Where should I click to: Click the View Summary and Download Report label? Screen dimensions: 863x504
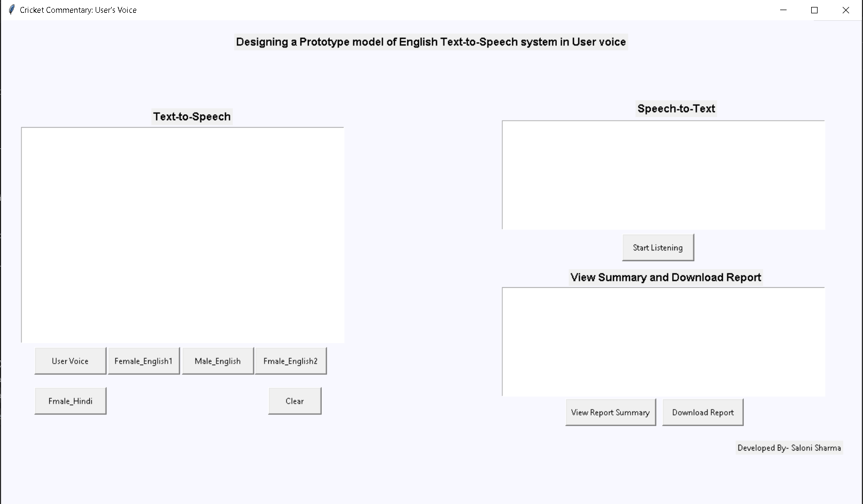click(666, 277)
